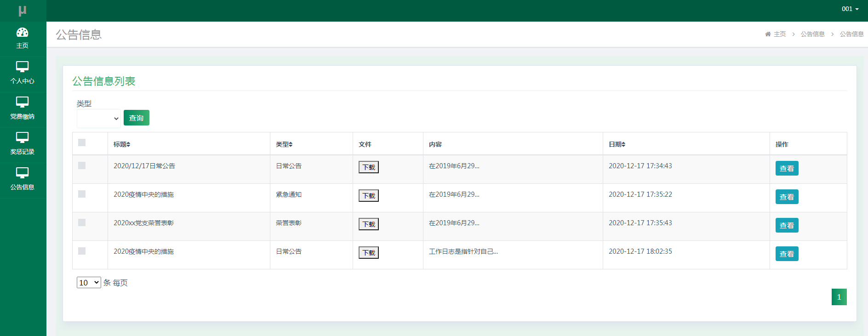Click the 内容 column header
The height and width of the screenshot is (336, 868).
[435, 144]
